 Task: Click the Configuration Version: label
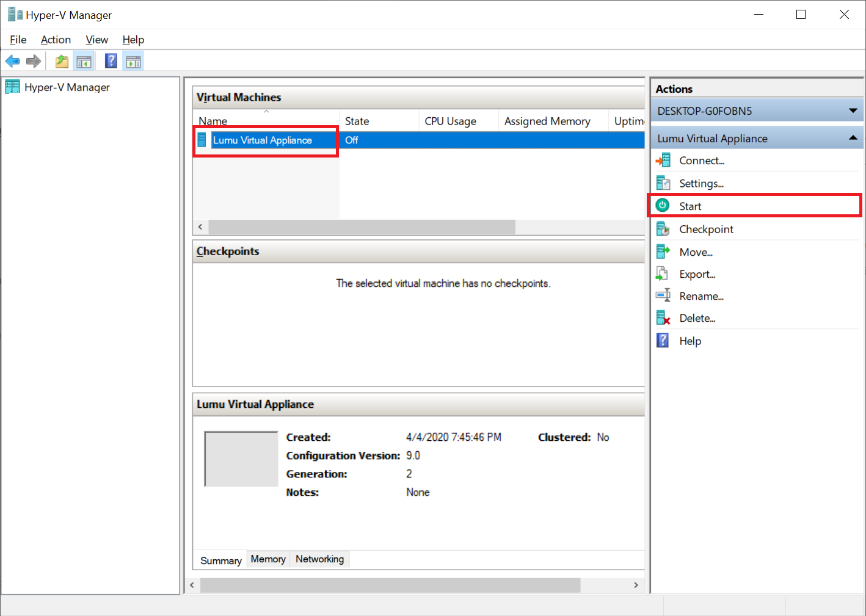point(343,455)
